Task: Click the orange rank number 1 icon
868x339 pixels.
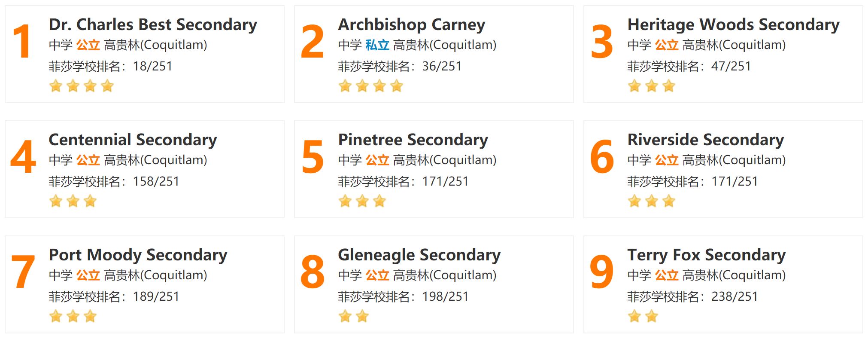Action: 22,41
